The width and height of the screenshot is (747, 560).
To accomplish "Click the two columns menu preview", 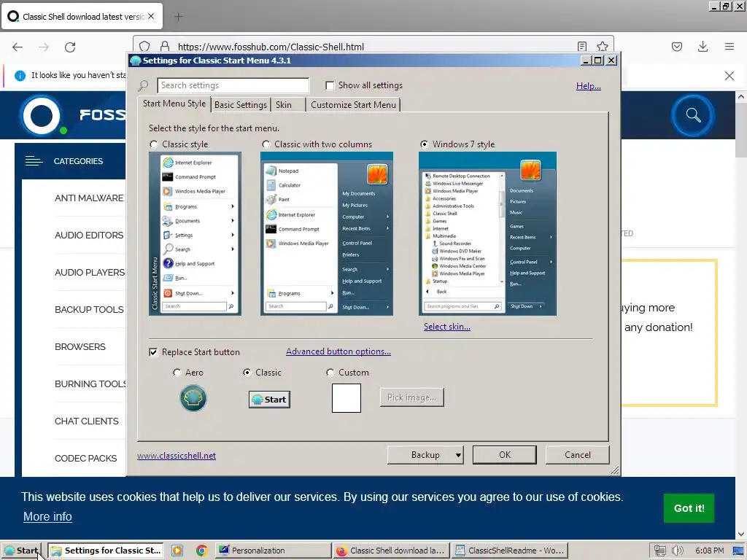I will tap(327, 234).
